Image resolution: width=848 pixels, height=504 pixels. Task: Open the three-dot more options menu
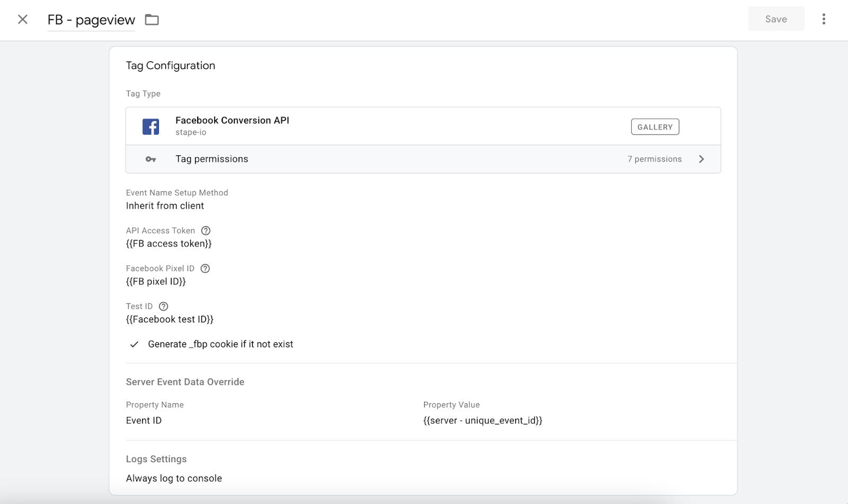(x=824, y=19)
